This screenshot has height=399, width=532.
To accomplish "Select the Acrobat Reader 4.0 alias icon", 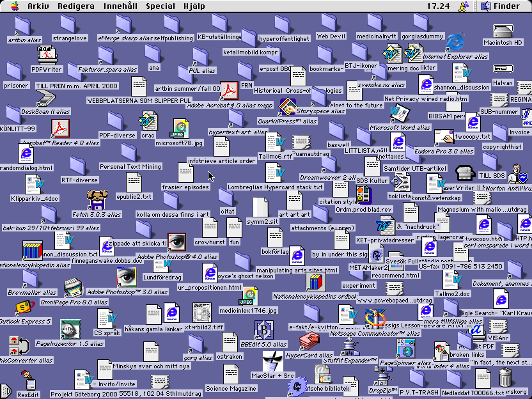I will (x=60, y=129).
